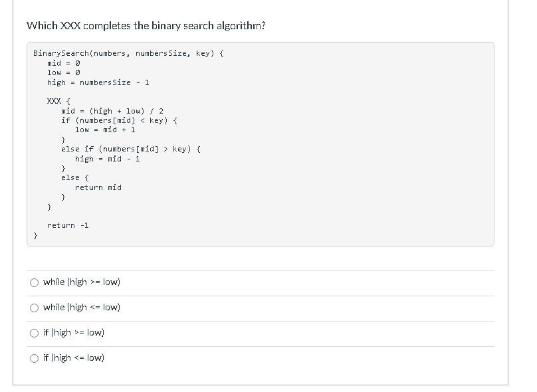The image size is (537, 392).
Task: Click the 'mid = (high + low) / 2' code line
Action: (x=112, y=111)
